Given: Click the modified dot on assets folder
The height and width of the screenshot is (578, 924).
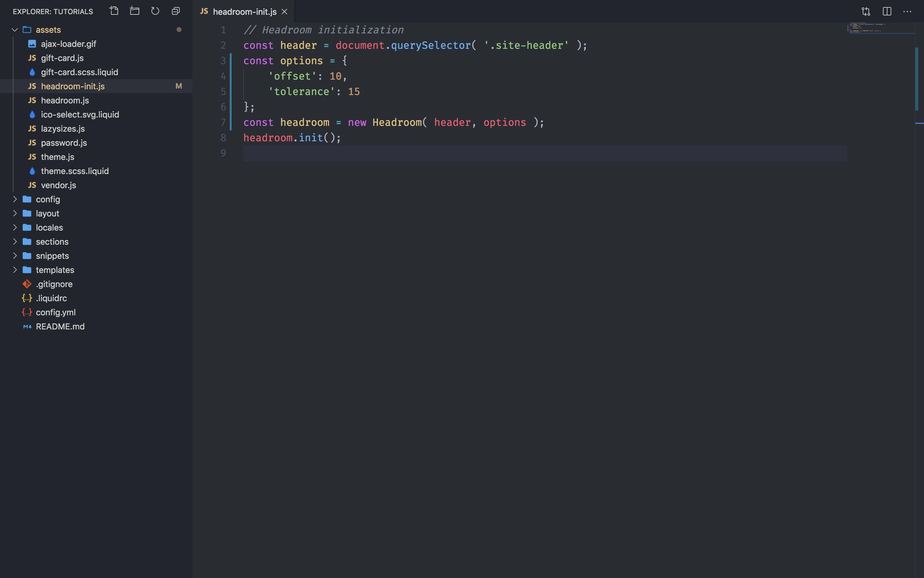Looking at the screenshot, I should pyautogui.click(x=179, y=30).
